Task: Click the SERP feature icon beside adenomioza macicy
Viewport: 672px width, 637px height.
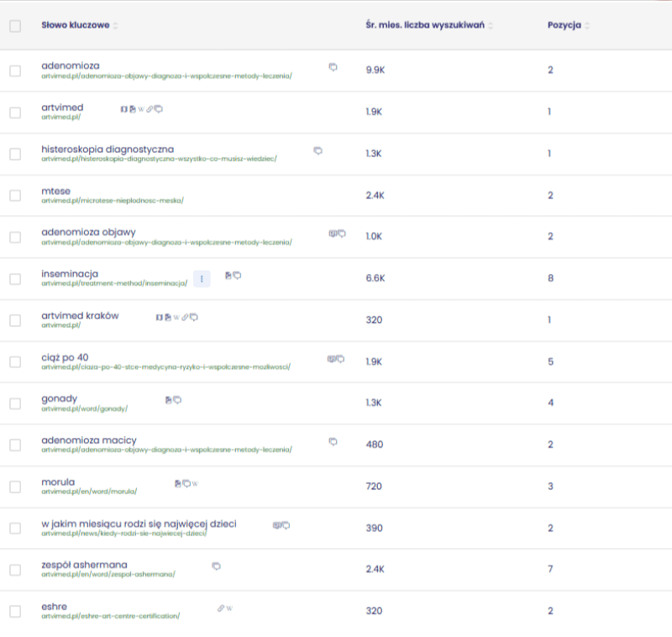Action: [x=333, y=441]
